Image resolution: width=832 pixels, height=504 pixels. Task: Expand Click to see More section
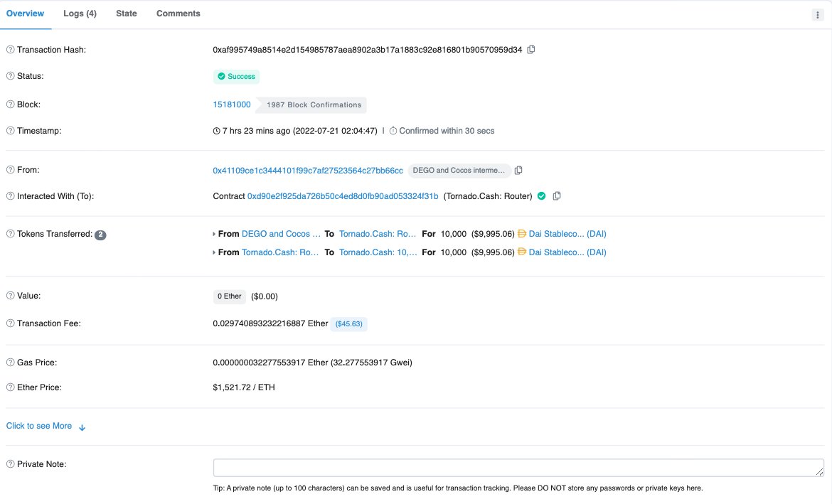point(46,426)
